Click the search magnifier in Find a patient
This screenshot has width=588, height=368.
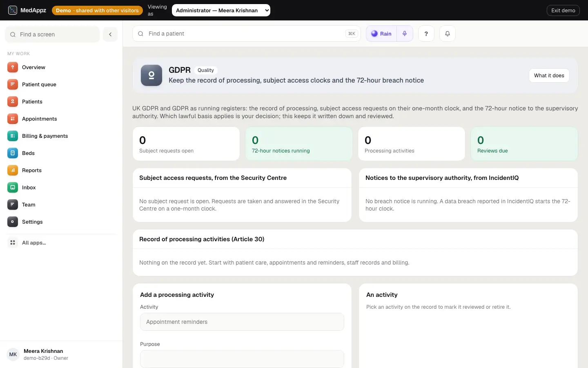pyautogui.click(x=140, y=34)
